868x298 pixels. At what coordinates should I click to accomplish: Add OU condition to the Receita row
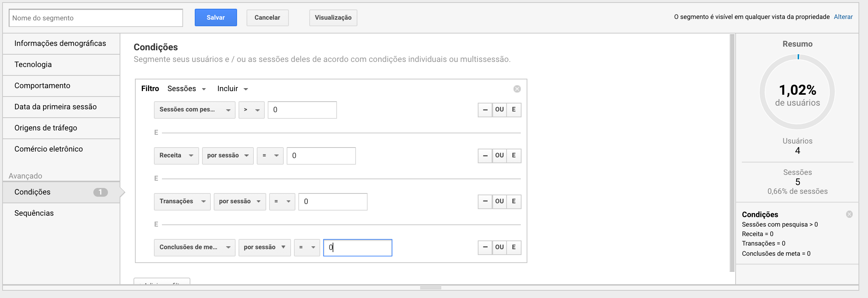click(499, 156)
